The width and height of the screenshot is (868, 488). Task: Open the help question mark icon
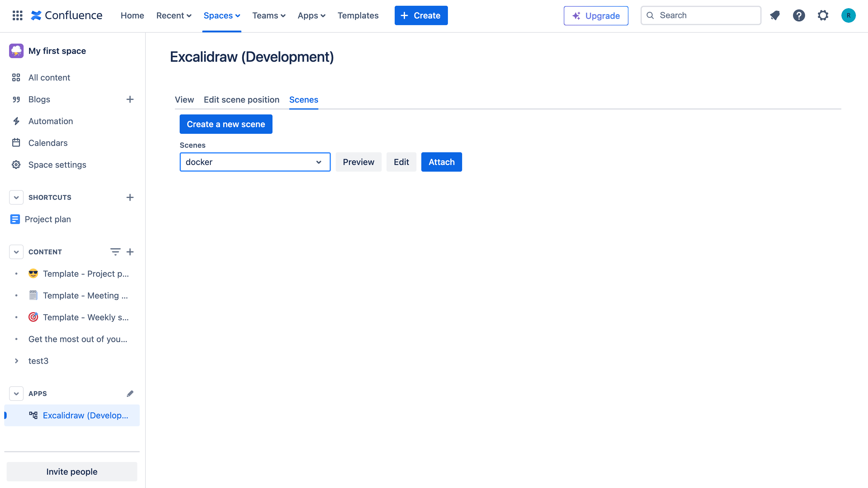pos(798,15)
